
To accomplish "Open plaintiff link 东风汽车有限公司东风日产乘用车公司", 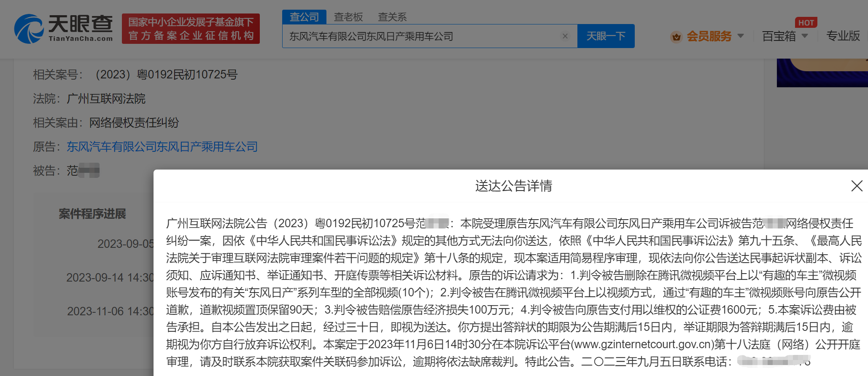I will coord(162,147).
